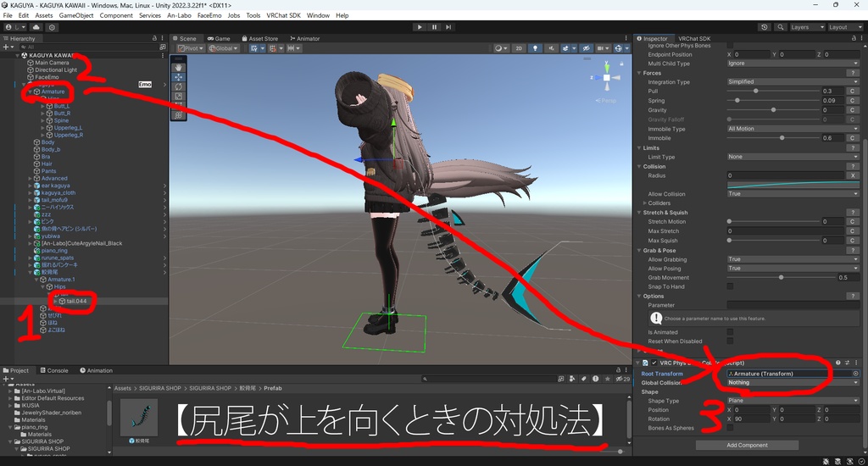This screenshot has height=466, width=868.
Task: Click the Pull slider handle
Action: pyautogui.click(x=755, y=91)
